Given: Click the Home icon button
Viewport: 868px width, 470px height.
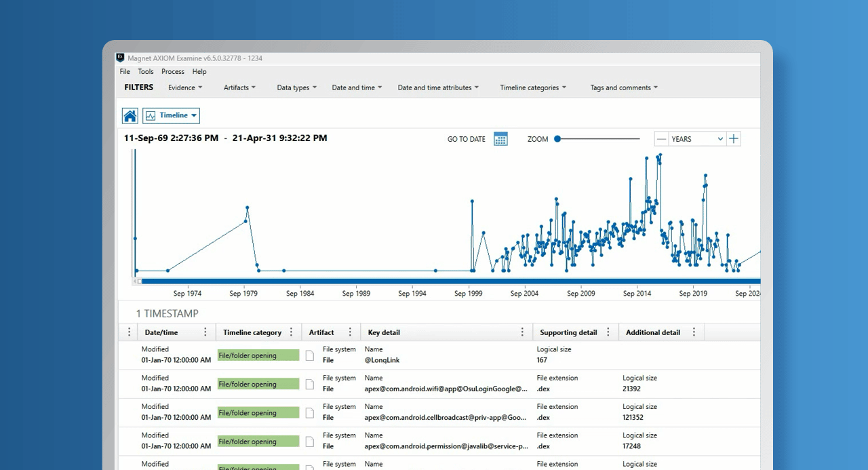Looking at the screenshot, I should (130, 116).
